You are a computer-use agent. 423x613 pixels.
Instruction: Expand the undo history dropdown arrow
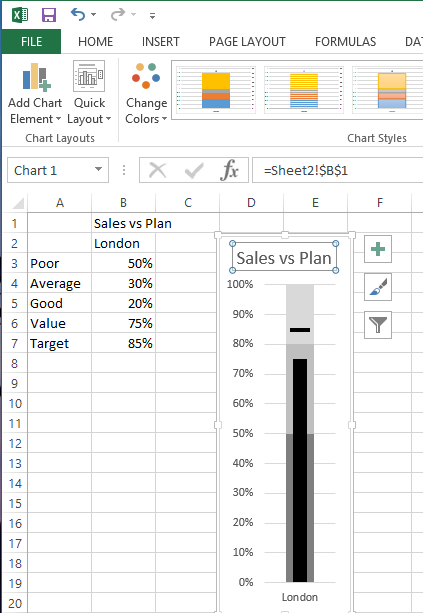click(x=93, y=15)
